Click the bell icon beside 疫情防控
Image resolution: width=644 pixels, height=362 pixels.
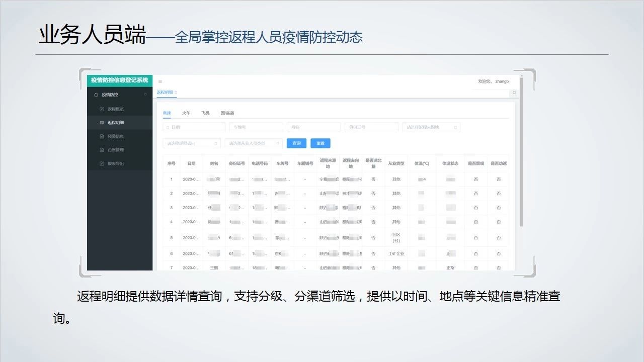pos(96,95)
